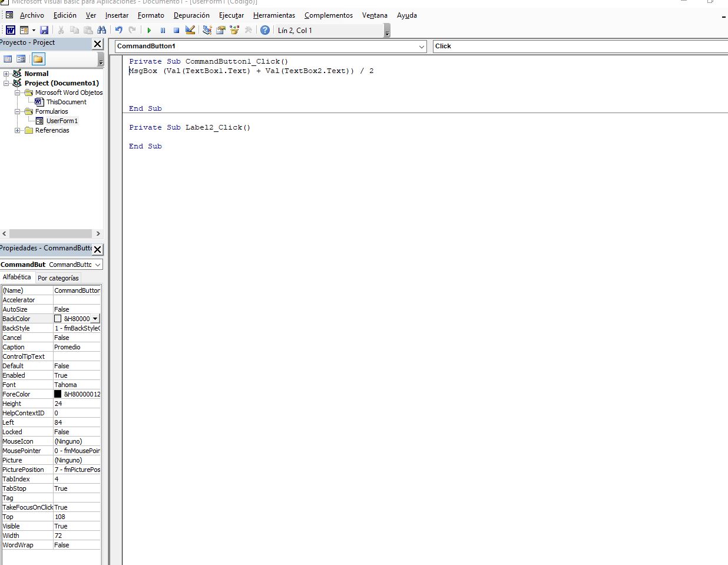Expand the Referencias folder

click(18, 130)
